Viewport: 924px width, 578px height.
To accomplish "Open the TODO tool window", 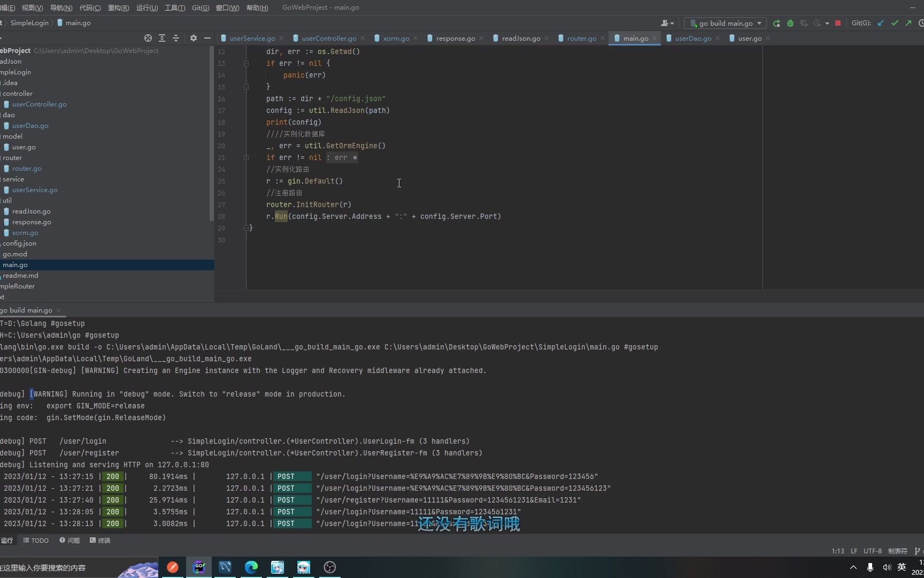I will click(x=36, y=541).
